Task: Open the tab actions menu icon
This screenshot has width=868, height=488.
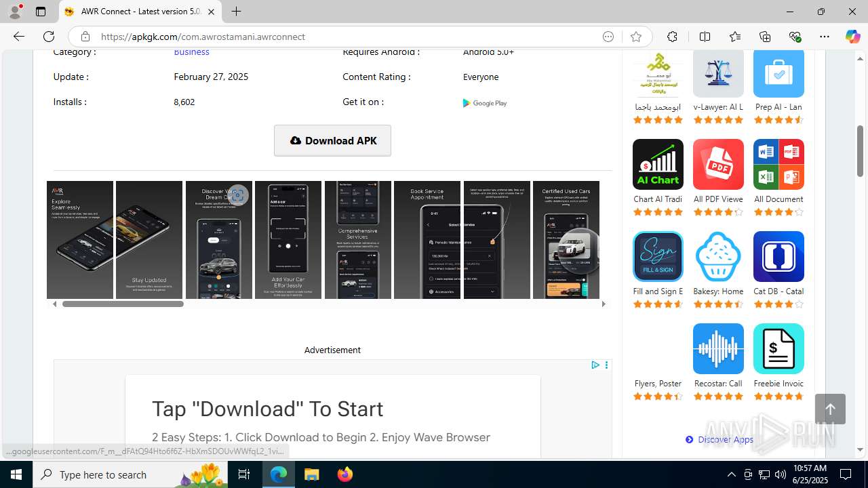Action: 41,12
